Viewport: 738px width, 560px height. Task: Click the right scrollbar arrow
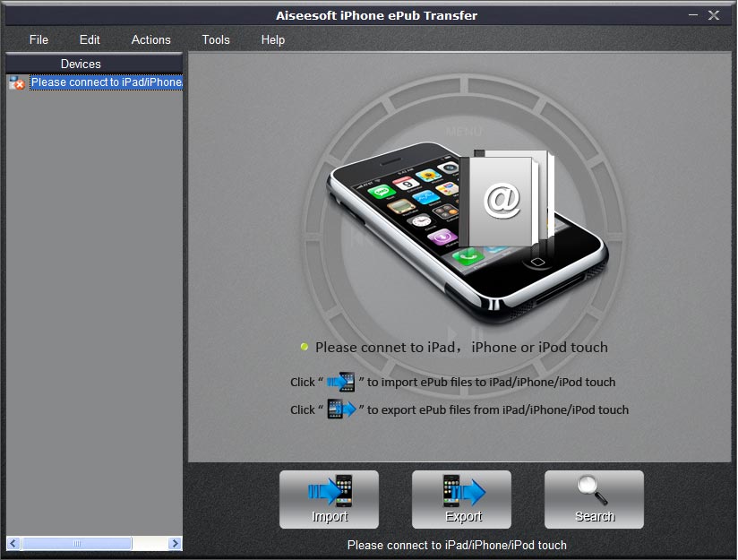[x=176, y=543]
